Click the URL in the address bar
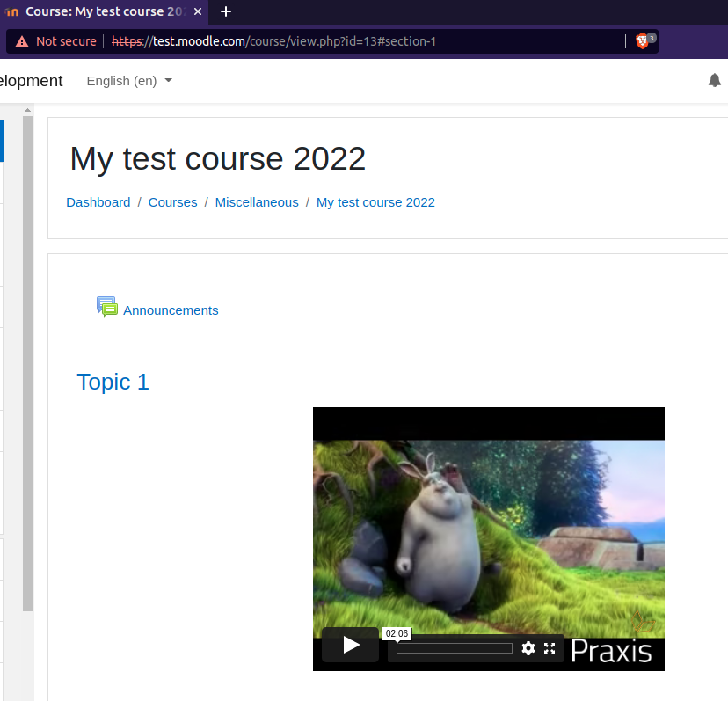 click(274, 41)
